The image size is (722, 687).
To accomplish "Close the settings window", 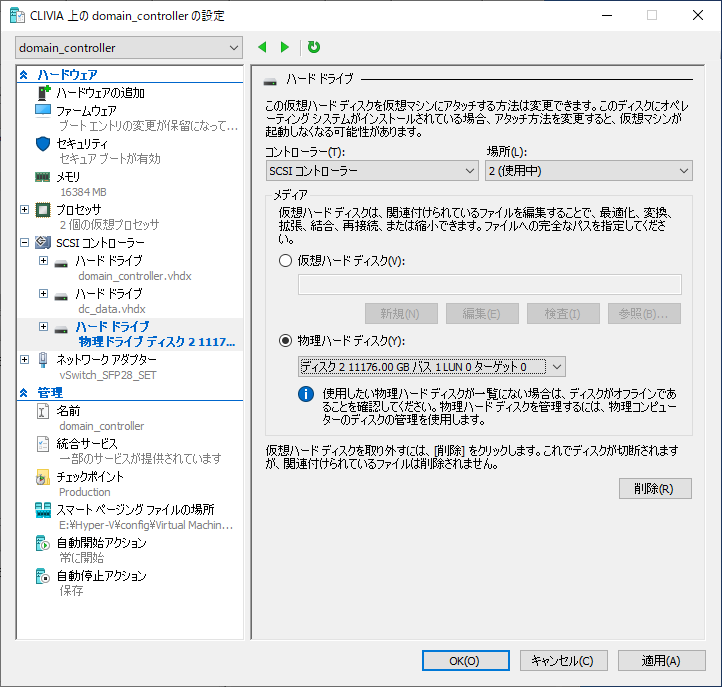I will [x=698, y=15].
